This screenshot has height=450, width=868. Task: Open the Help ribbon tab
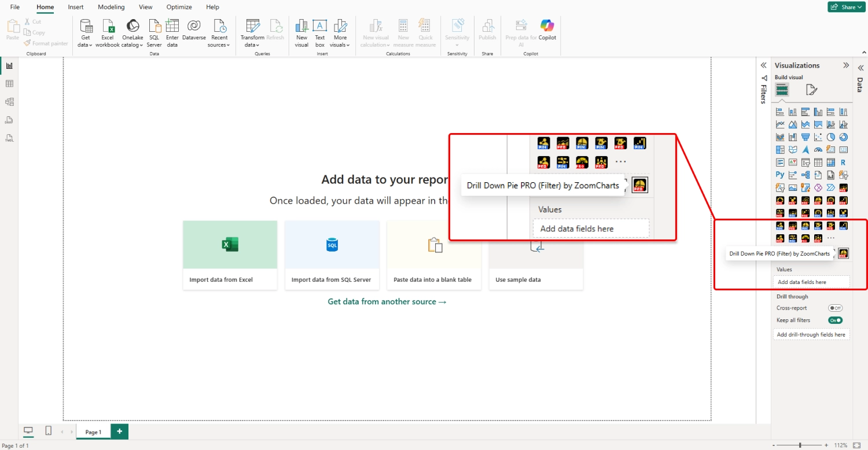pyautogui.click(x=212, y=7)
